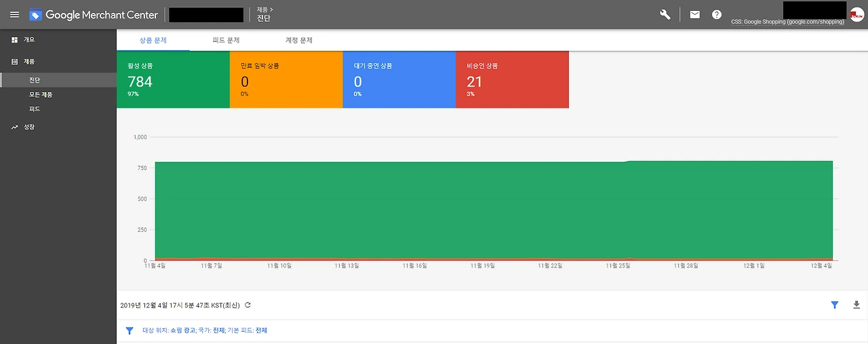Open the account avatar menu
This screenshot has height=344, width=868.
point(857,15)
